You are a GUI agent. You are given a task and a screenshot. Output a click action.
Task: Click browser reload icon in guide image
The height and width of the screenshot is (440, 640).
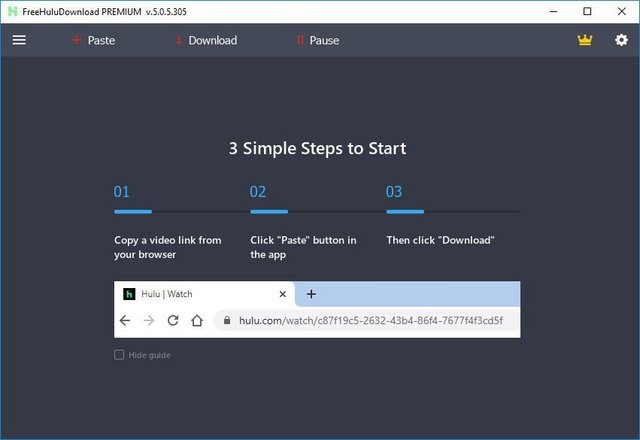(x=173, y=320)
